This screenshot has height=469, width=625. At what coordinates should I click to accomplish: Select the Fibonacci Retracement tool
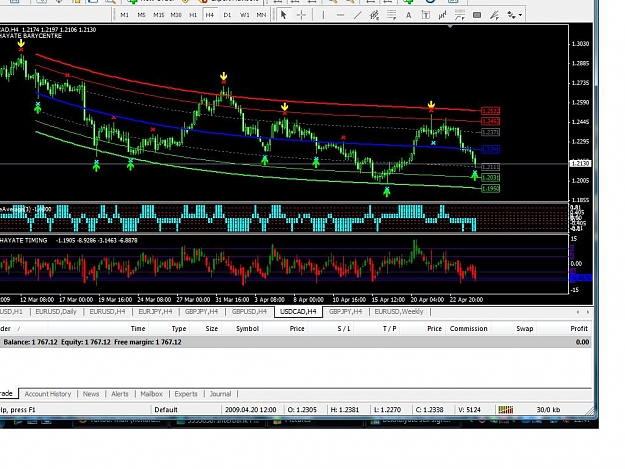(x=391, y=15)
